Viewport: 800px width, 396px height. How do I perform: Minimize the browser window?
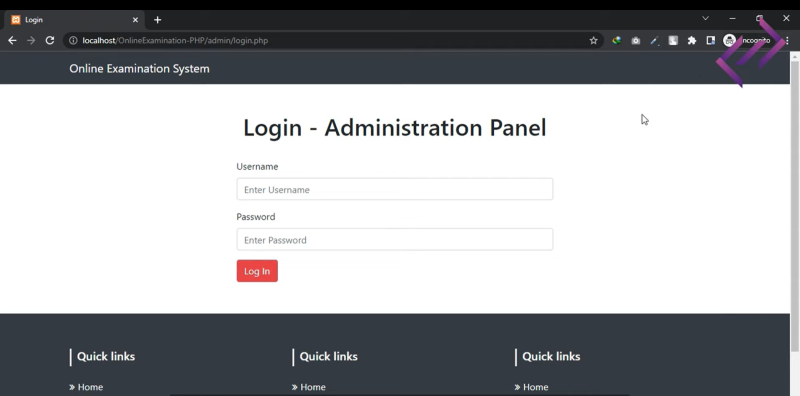[x=732, y=18]
